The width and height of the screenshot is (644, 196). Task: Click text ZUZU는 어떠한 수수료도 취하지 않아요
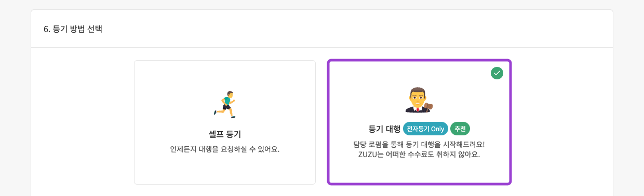tap(419, 155)
